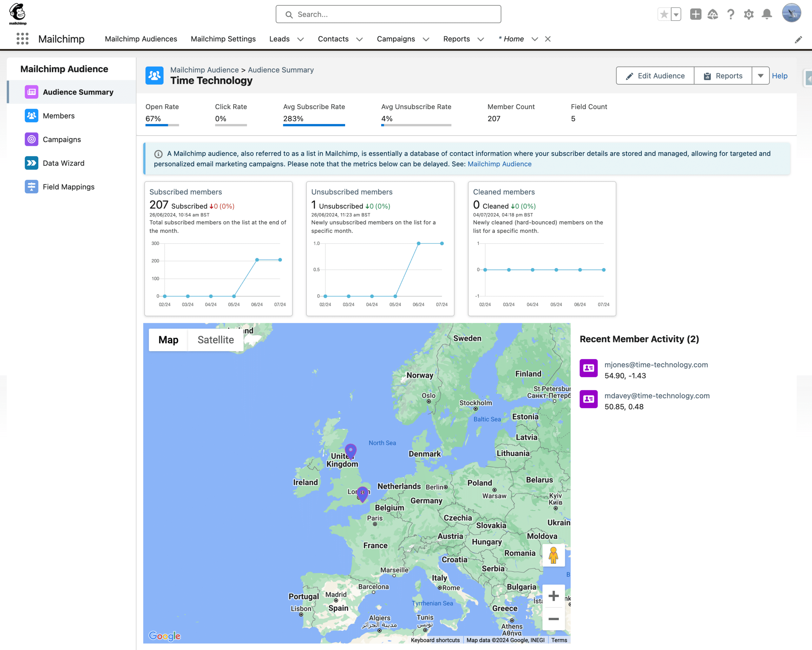The image size is (812, 650).
Task: Click the Edit Audience button
Action: click(x=655, y=76)
